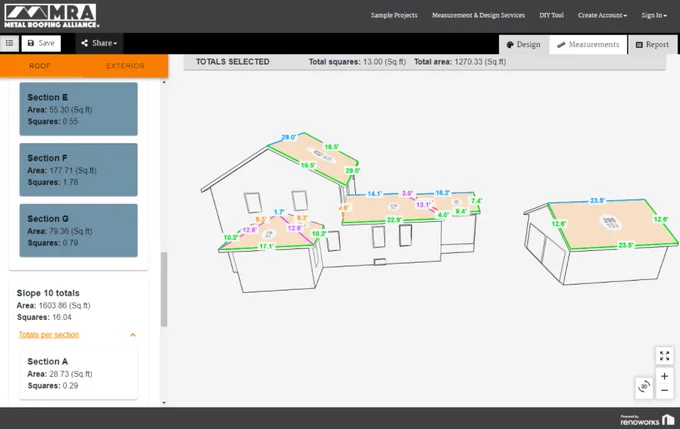Select the Section F card
The width and height of the screenshot is (680, 429).
(78, 170)
